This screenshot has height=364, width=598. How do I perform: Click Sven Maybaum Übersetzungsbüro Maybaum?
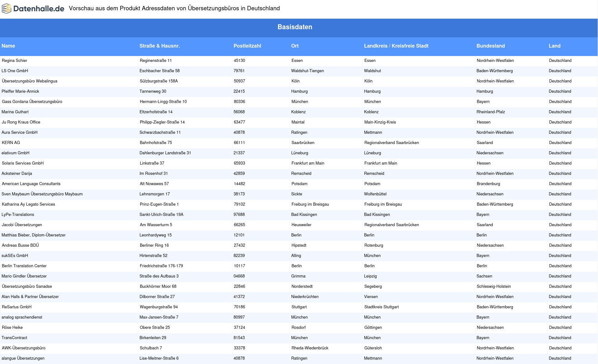[42, 194]
